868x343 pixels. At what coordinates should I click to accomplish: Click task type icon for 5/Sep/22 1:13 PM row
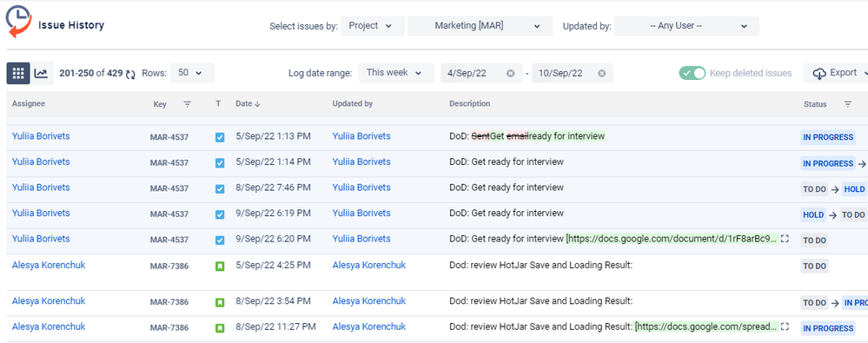pyautogui.click(x=220, y=137)
